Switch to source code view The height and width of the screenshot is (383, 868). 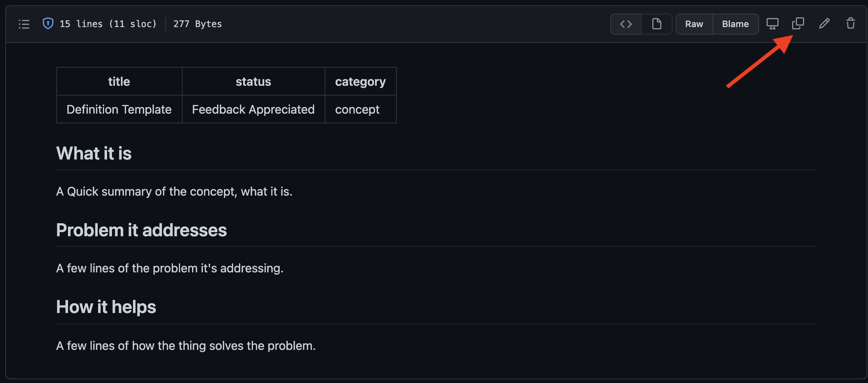coord(626,24)
